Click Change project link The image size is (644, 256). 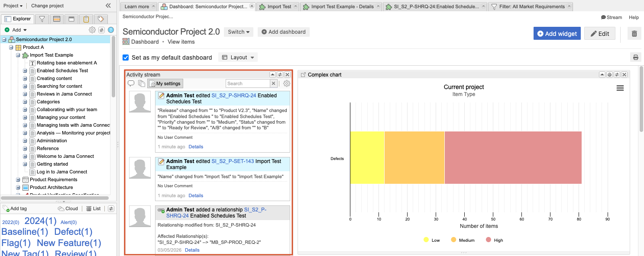[48, 6]
